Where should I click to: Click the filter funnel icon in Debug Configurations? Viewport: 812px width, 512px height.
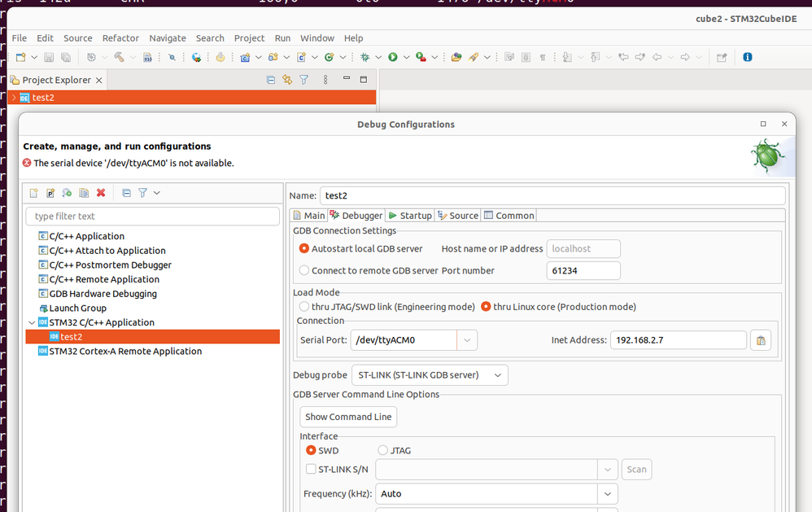pyautogui.click(x=142, y=193)
